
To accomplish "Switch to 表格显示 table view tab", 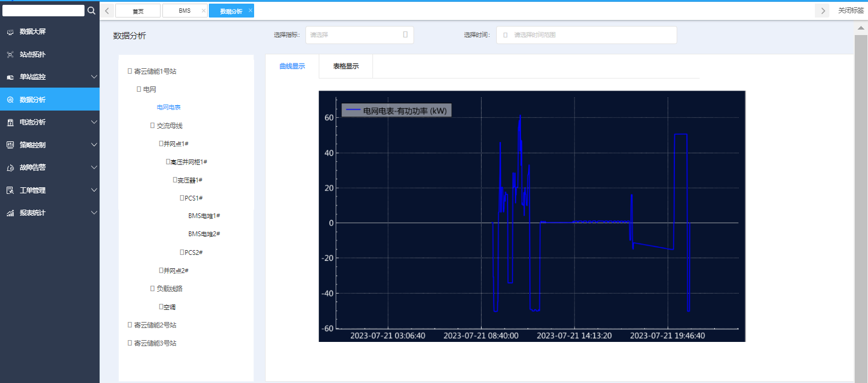I will tap(346, 66).
